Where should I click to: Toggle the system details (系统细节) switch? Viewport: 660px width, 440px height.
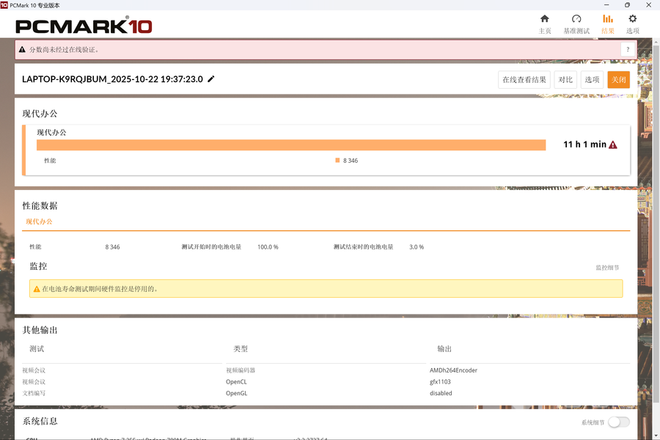pyautogui.click(x=618, y=423)
